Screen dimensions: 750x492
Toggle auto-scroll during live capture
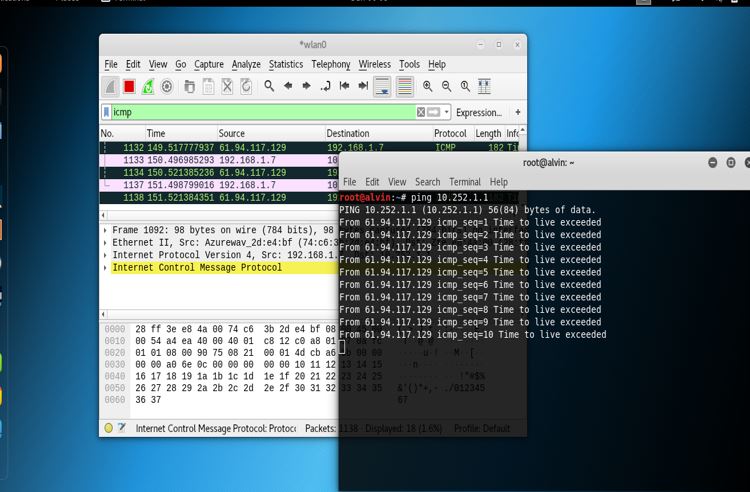pyautogui.click(x=382, y=87)
